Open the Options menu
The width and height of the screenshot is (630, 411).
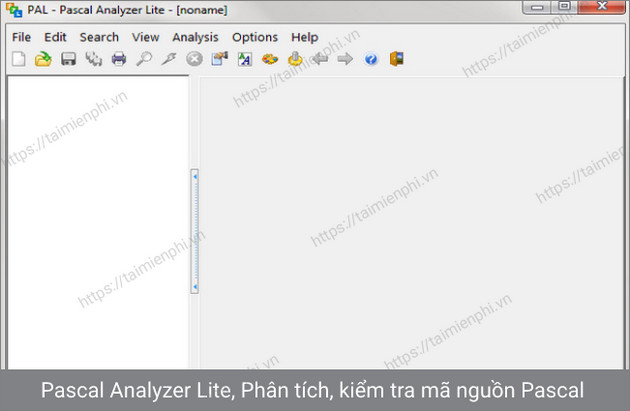[x=255, y=37]
